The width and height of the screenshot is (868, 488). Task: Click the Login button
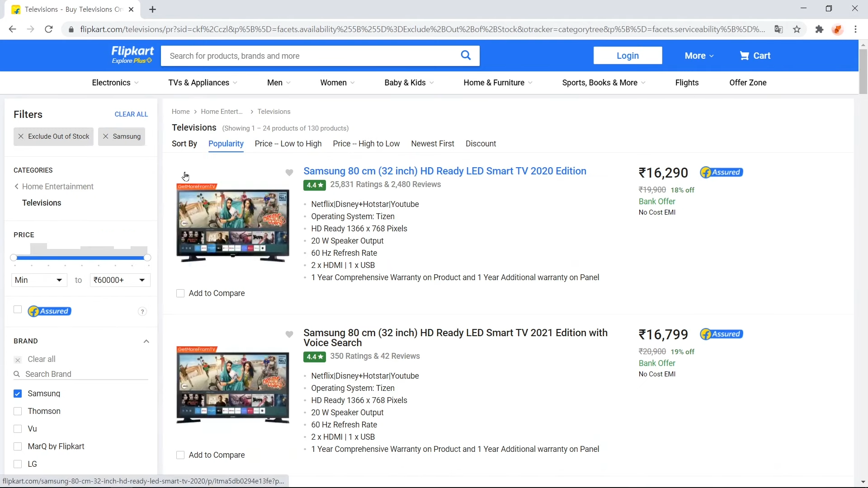[627, 56]
